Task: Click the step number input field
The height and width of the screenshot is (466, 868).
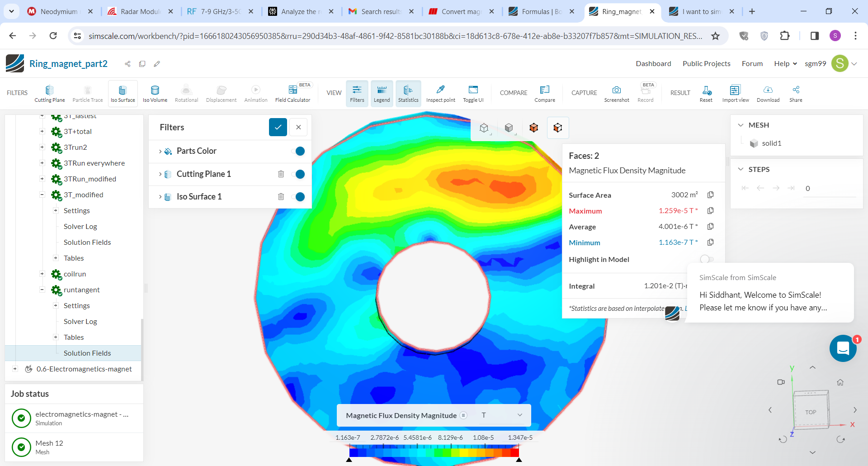Action: pyautogui.click(x=830, y=189)
